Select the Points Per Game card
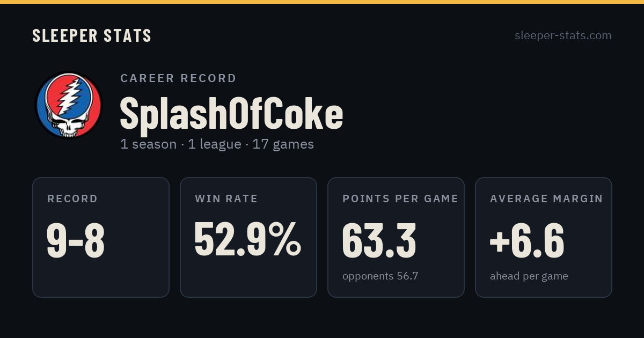The width and height of the screenshot is (644, 338). tap(396, 237)
